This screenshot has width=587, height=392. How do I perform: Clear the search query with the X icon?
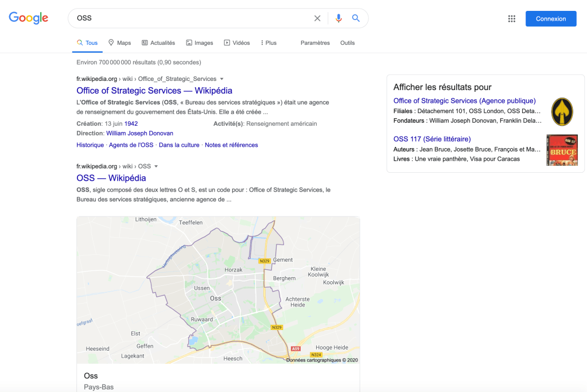pos(317,18)
